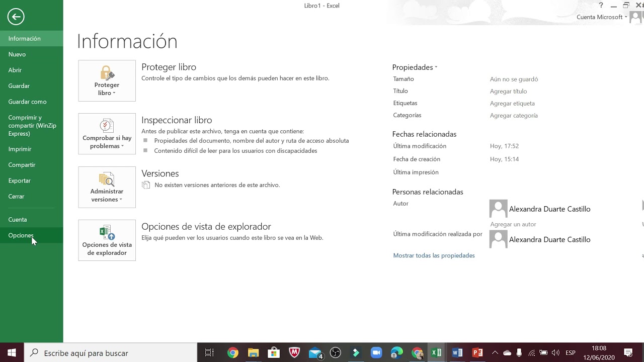This screenshot has width=644, height=362.
Task: Select Compartir in the sidebar
Action: (32, 165)
